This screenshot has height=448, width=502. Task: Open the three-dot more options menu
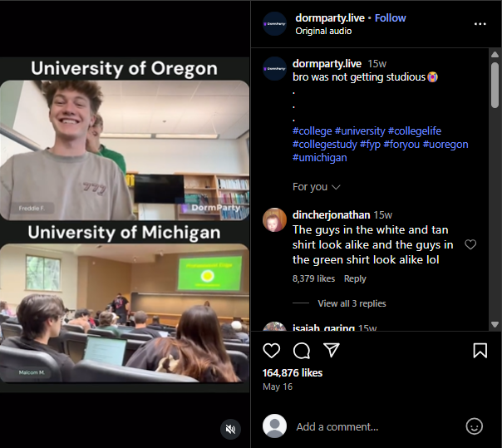(480, 24)
